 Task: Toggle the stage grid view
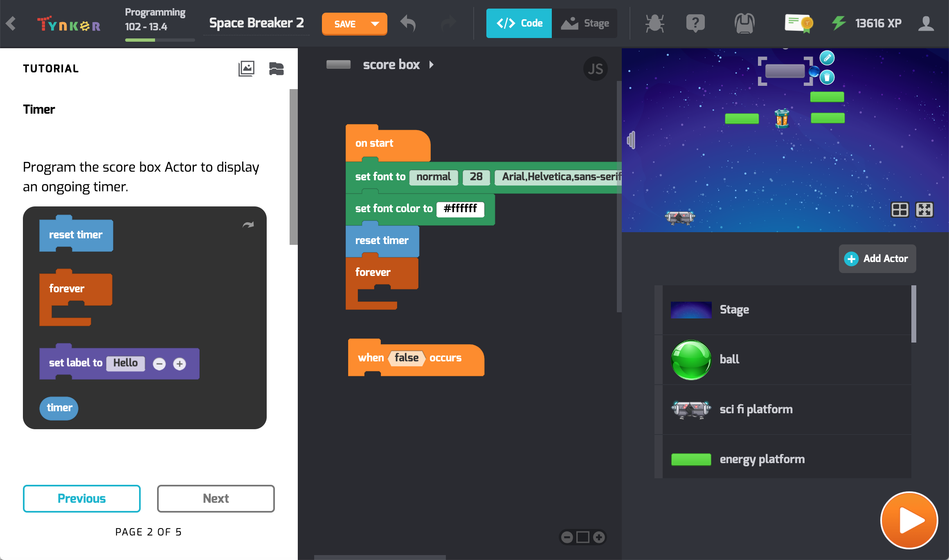pos(900,210)
